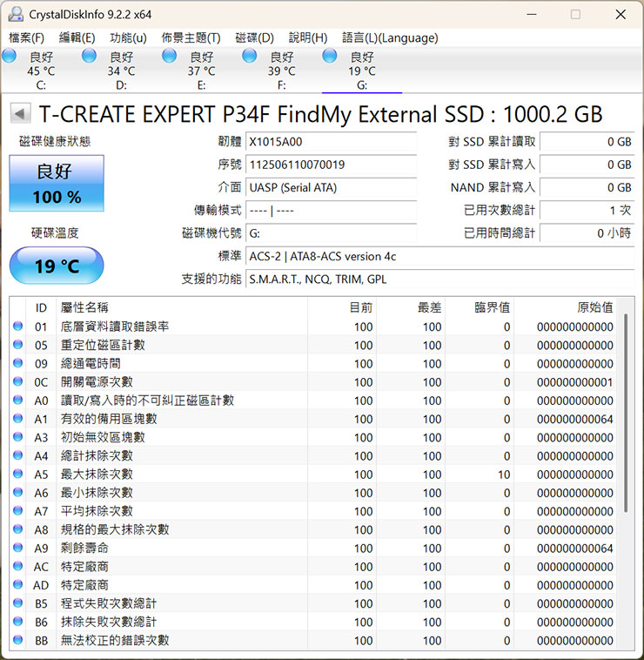The width and height of the screenshot is (644, 660).
Task: Select drive C: status orb at 45 °C
Action: pyautogui.click(x=10, y=56)
